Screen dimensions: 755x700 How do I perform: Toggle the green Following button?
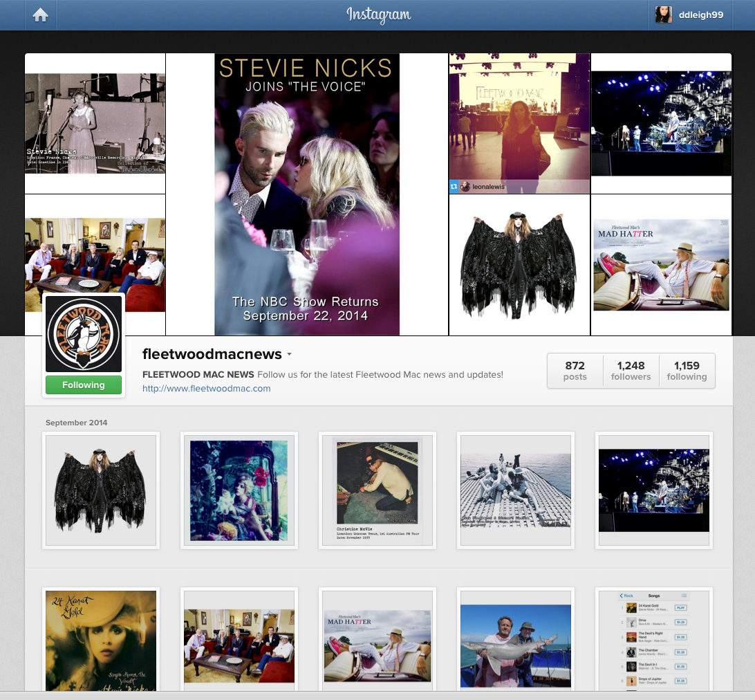pos(84,385)
